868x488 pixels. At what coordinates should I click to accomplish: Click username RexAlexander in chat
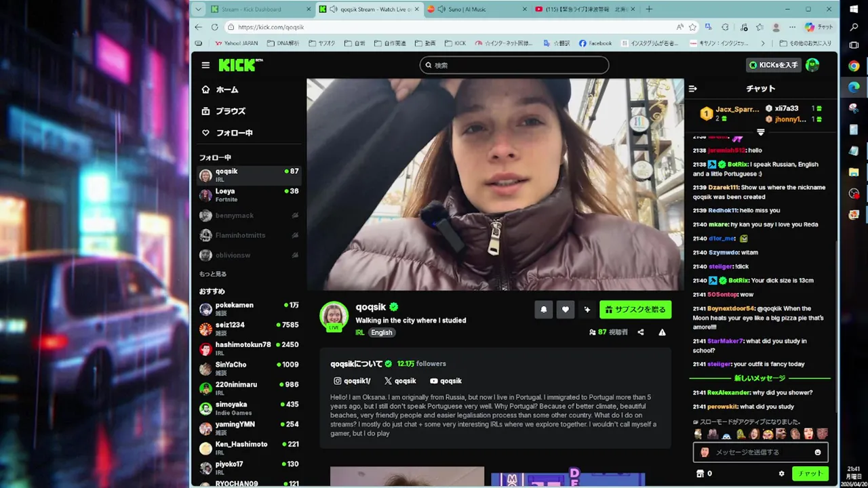point(728,392)
